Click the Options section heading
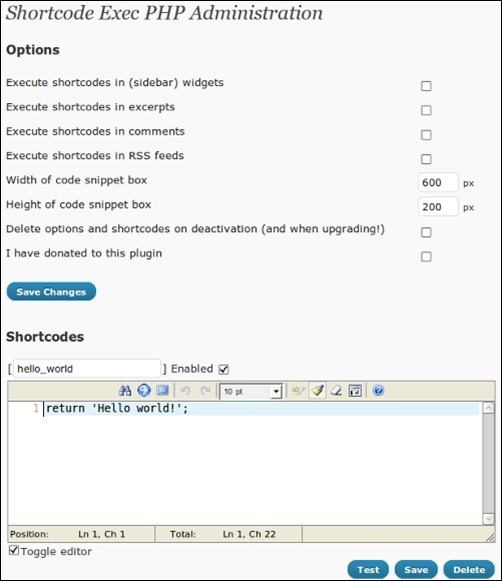The width and height of the screenshot is (502, 581). click(x=33, y=50)
